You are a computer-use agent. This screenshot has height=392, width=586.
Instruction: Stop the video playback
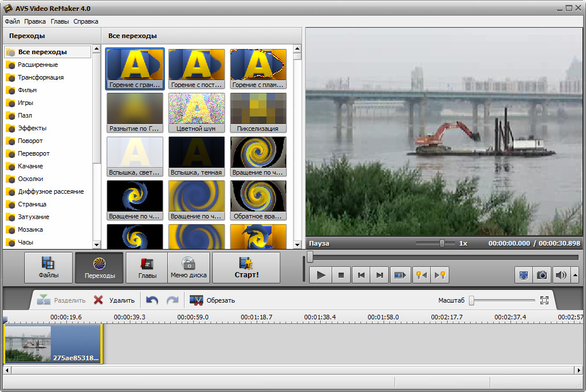(341, 275)
